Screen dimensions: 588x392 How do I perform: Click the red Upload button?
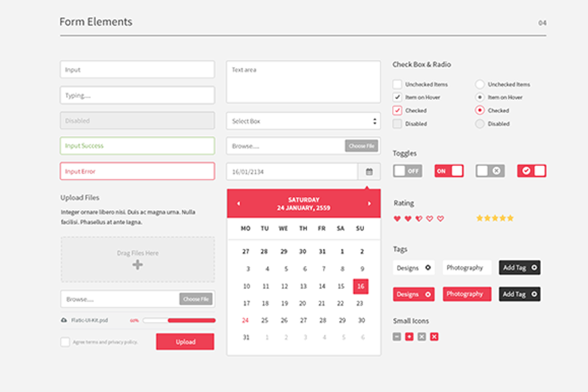point(185,342)
